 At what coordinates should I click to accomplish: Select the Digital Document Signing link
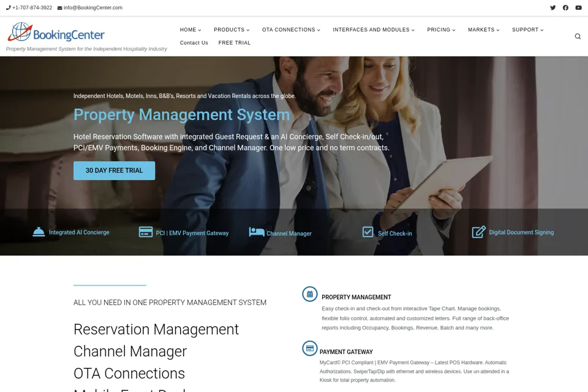point(521,233)
